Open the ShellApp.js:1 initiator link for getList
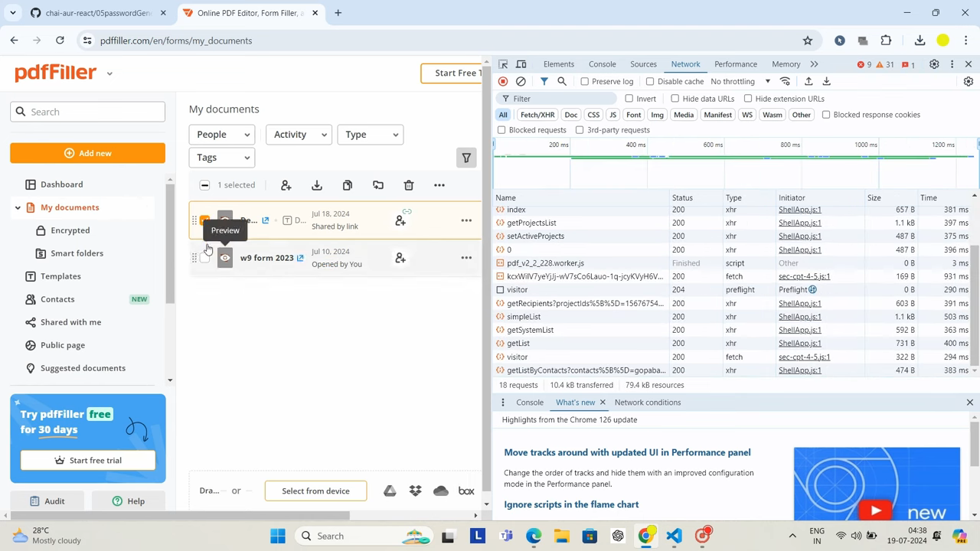 click(800, 344)
